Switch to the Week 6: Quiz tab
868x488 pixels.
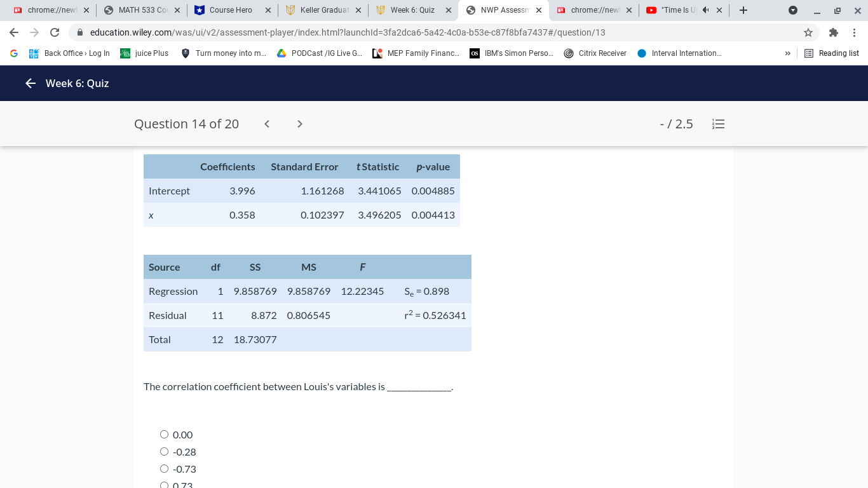(414, 10)
